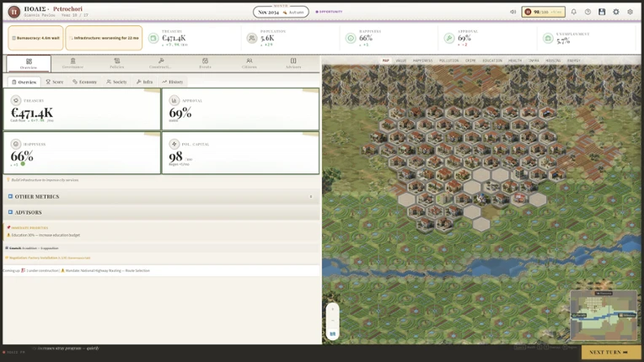The image size is (644, 362).
Task: Save the game using floppy disk icon
Action: (x=602, y=12)
